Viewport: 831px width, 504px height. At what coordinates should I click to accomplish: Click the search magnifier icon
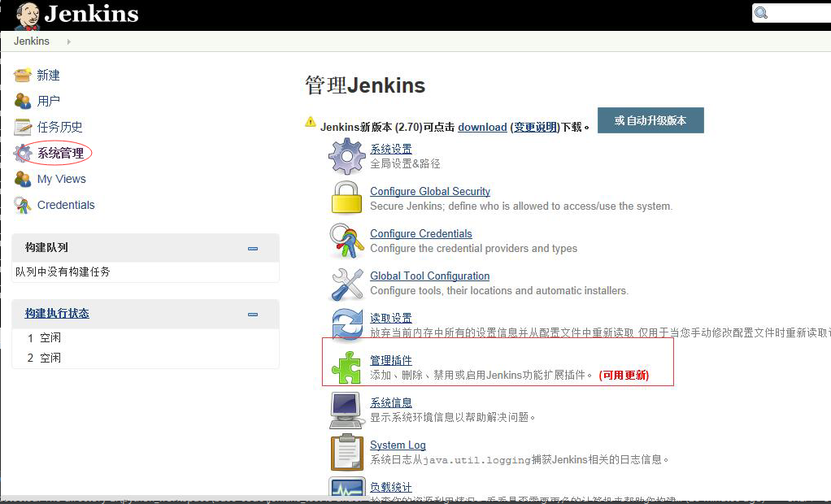(x=761, y=13)
